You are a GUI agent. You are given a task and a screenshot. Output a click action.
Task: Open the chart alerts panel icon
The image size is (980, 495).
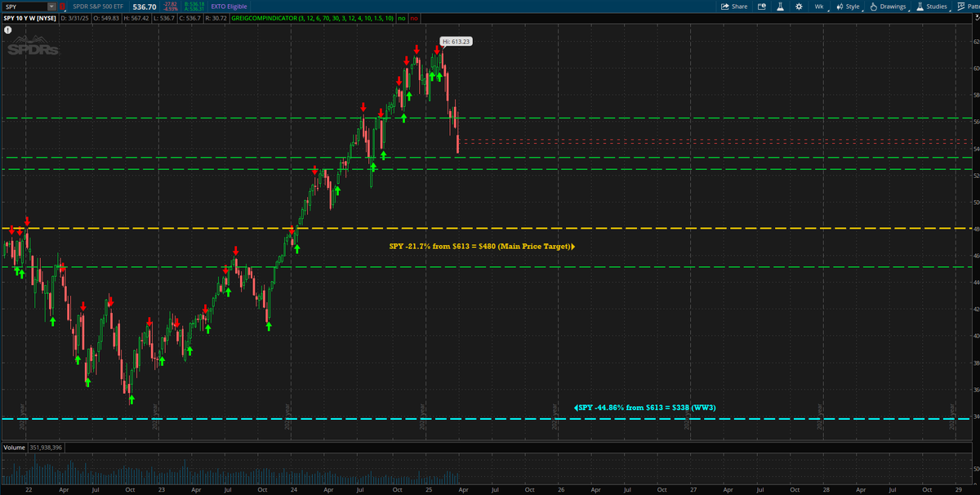coord(761,7)
